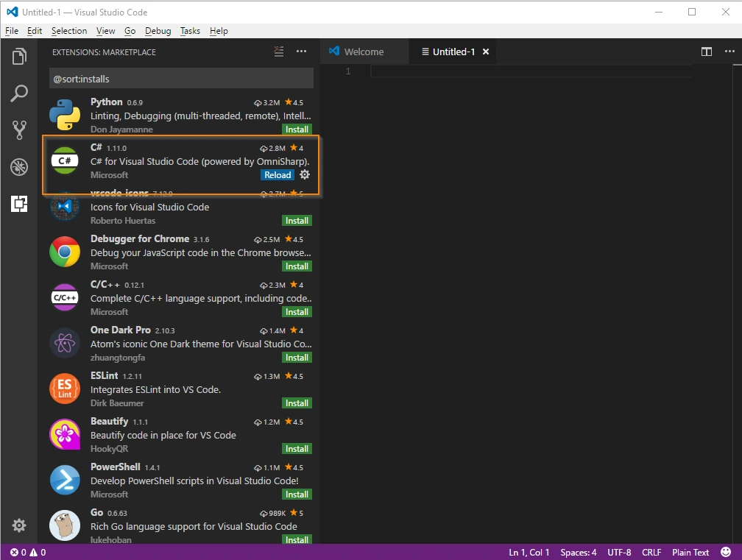
Task: Open editor more actions ellipsis menu
Action: click(729, 52)
